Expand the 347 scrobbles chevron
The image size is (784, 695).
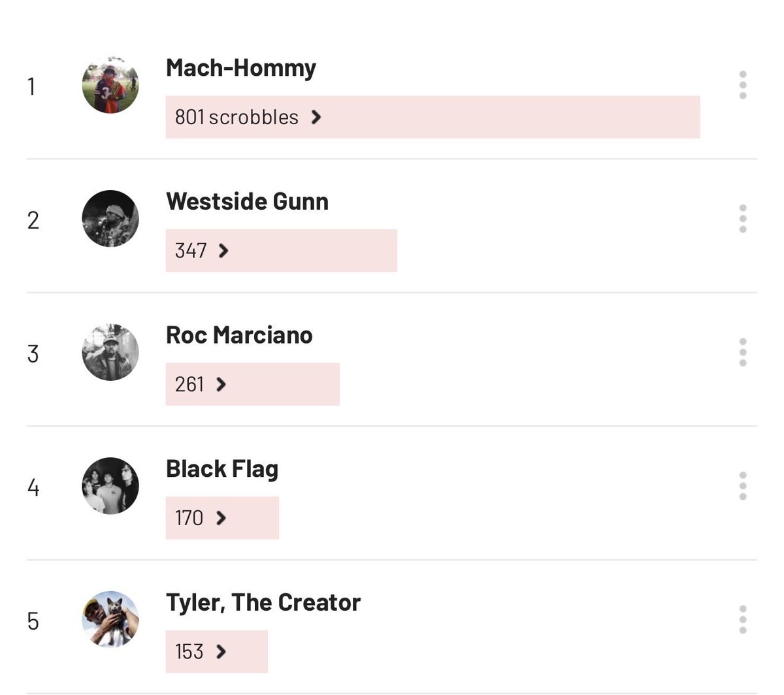pyautogui.click(x=223, y=251)
